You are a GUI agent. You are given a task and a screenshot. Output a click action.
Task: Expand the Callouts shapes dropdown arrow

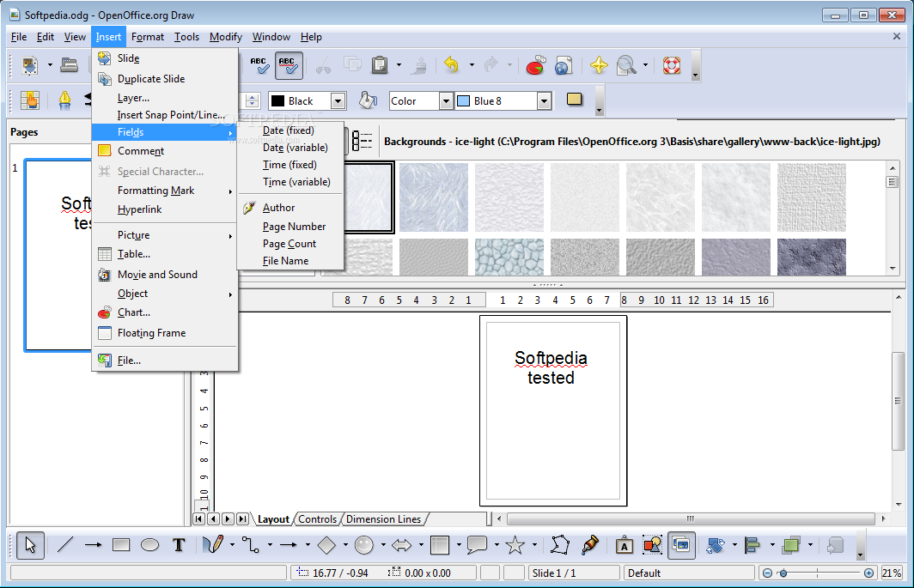coord(497,545)
